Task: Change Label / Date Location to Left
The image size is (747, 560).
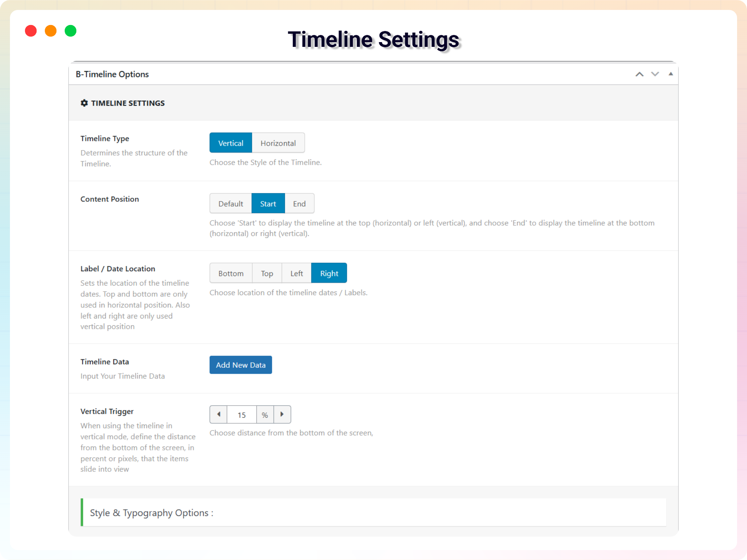Action: (x=296, y=273)
